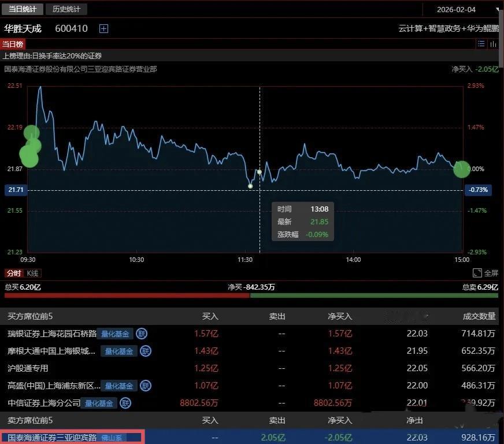Select the 当日榜 tab

[13, 44]
